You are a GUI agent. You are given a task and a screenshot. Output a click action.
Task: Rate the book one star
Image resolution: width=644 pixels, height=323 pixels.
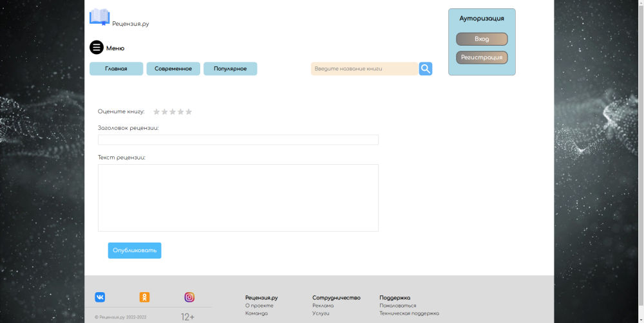156,112
